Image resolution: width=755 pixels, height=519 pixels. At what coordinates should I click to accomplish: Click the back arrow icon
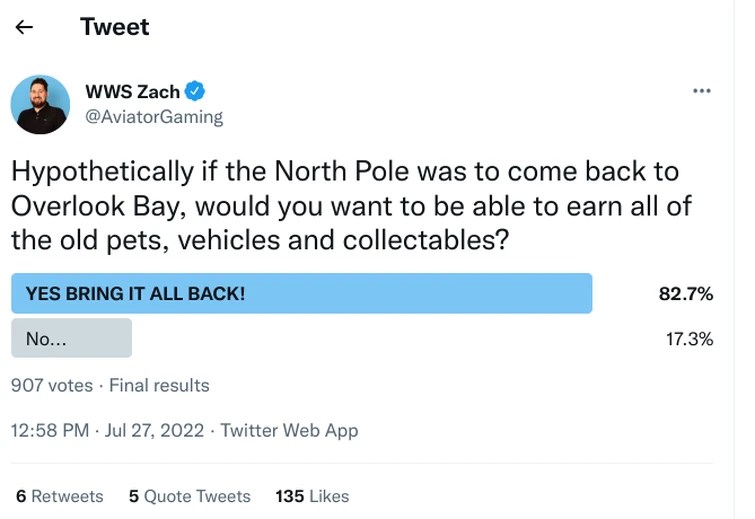click(24, 27)
